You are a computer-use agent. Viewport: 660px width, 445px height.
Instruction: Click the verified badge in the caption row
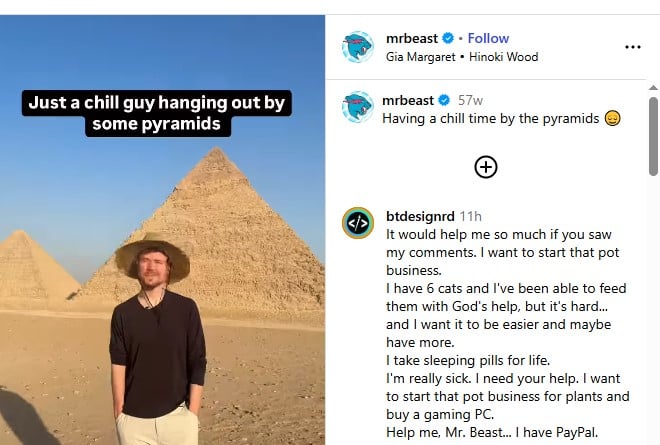443,100
